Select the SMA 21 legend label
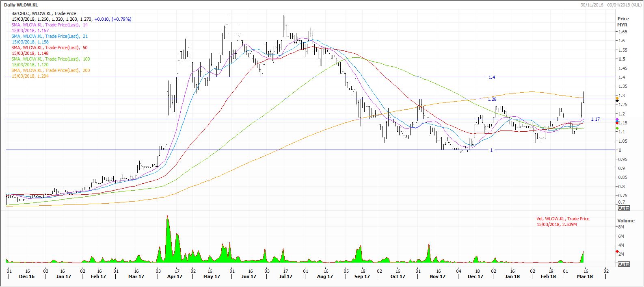Viewport: 644px width, 287px height. [x=50, y=36]
